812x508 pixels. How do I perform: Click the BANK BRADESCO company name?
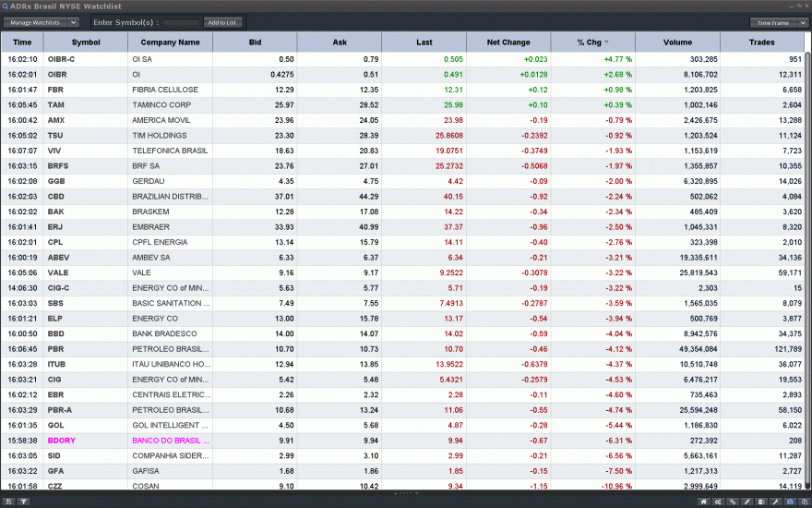164,333
